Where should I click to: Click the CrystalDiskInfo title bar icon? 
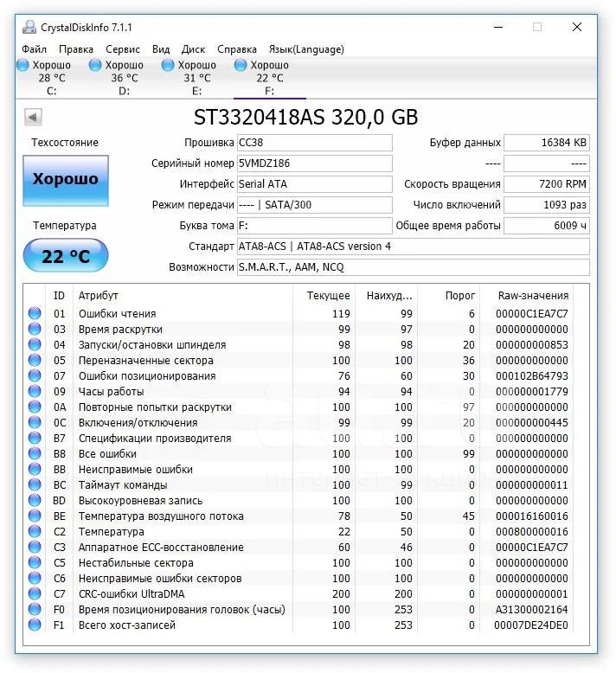(x=29, y=28)
